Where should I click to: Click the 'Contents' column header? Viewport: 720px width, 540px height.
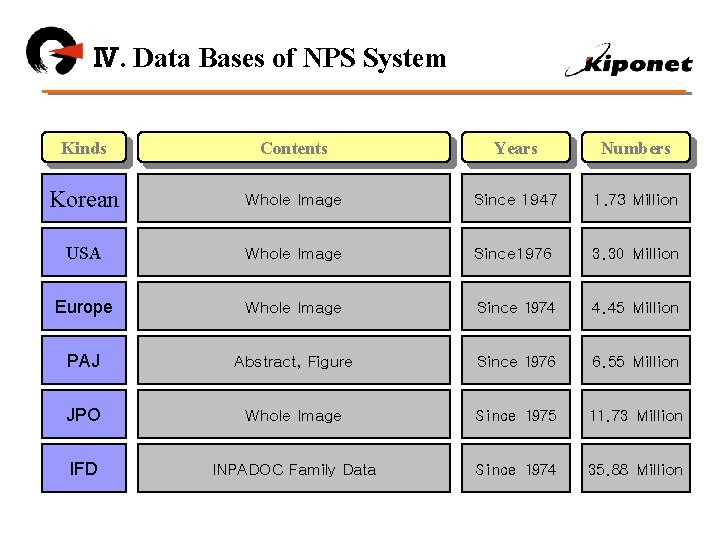[294, 147]
